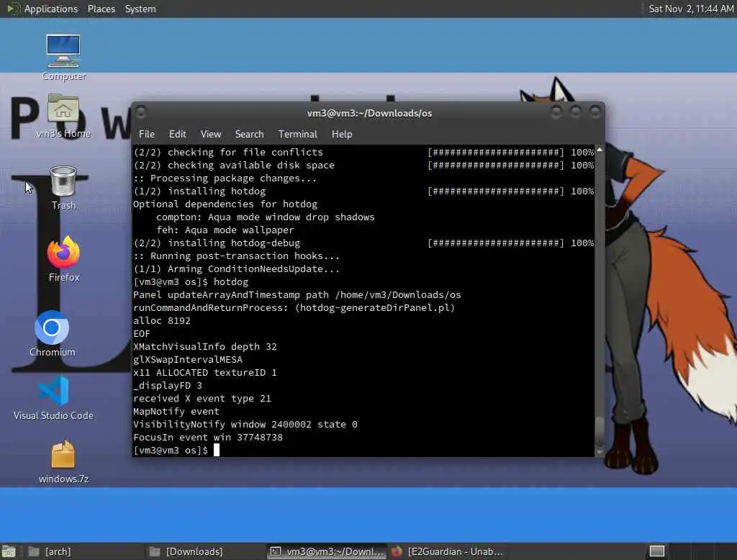Click the date and time clock
737x560 pixels.
click(x=690, y=9)
